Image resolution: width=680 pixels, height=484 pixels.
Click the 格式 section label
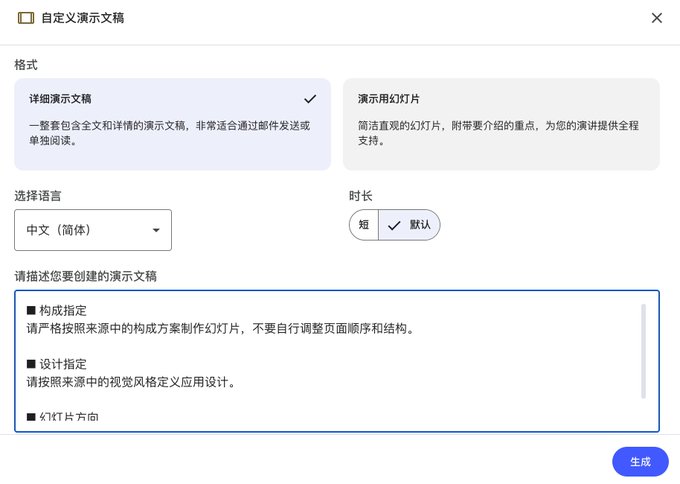tap(26, 65)
